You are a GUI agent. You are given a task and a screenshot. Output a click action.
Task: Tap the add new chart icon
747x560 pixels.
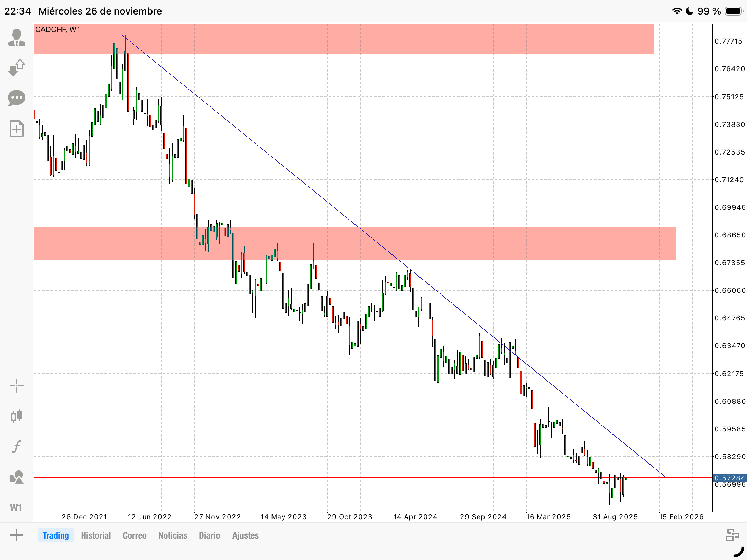coord(16,129)
